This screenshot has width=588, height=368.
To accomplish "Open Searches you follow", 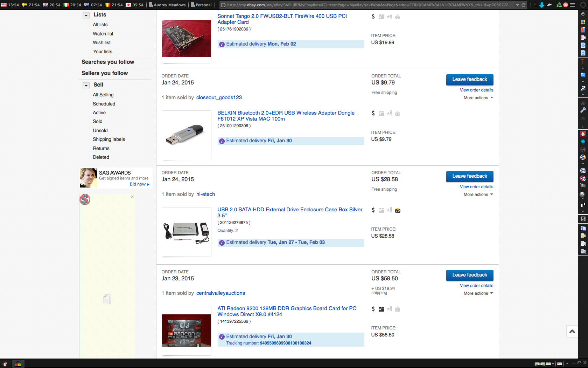I will point(108,62).
